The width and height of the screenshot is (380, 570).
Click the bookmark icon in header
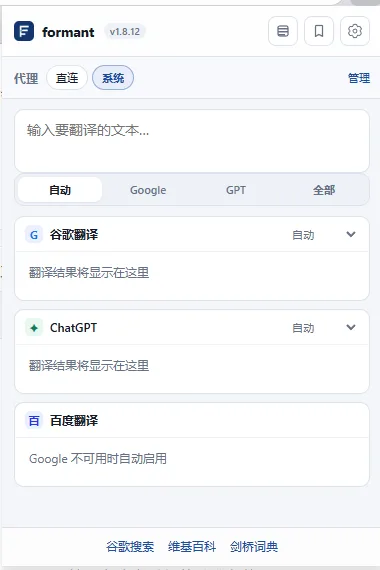pyautogui.click(x=319, y=31)
